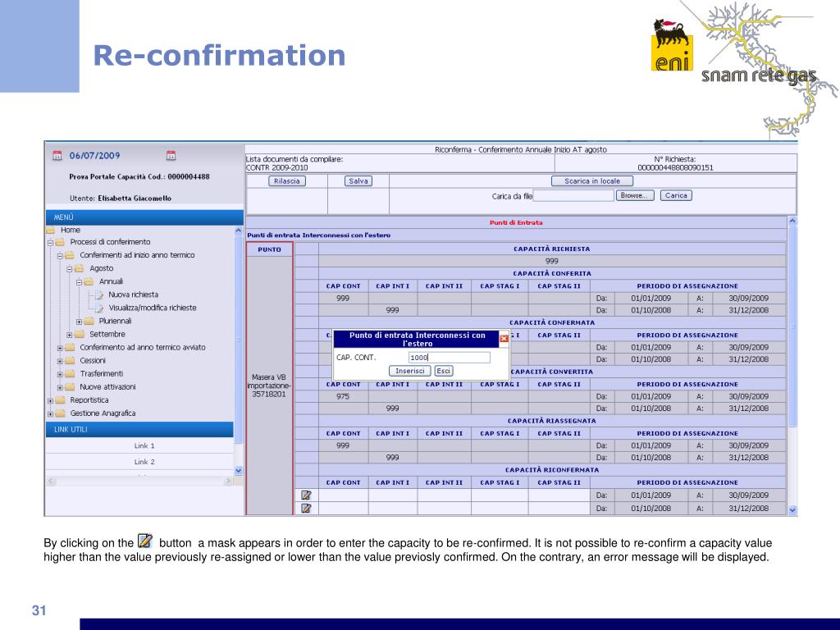Click the 999 value under Capacità Richiesta
This screenshot has width=840, height=630.
pyautogui.click(x=552, y=261)
